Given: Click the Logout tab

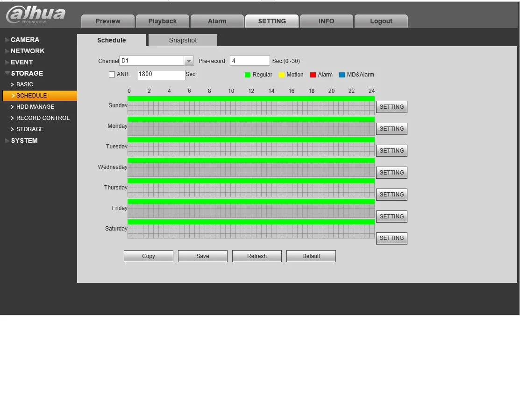Looking at the screenshot, I should pyautogui.click(x=381, y=21).
